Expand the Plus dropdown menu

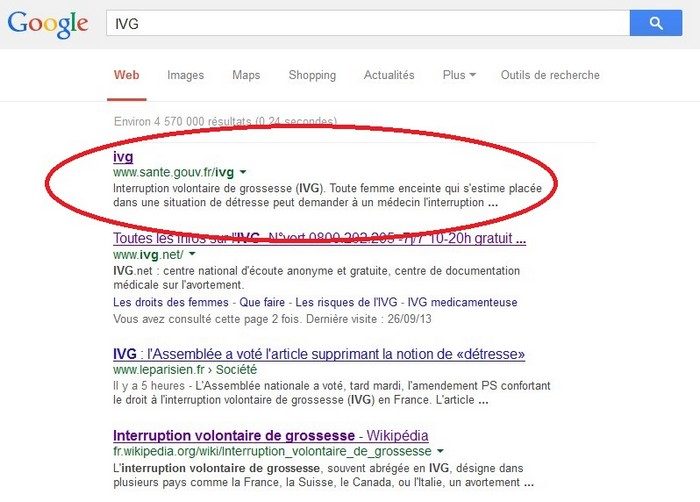(x=459, y=75)
